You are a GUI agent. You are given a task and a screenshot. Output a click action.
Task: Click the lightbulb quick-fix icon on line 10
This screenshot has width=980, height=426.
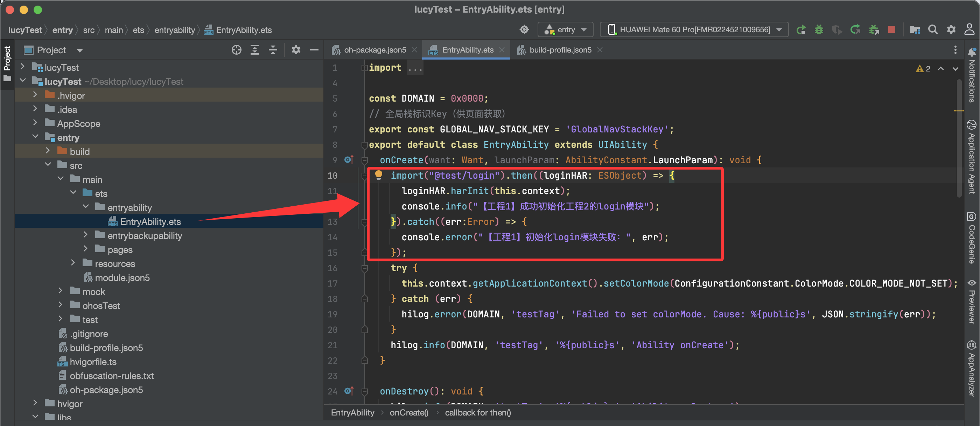[379, 175]
